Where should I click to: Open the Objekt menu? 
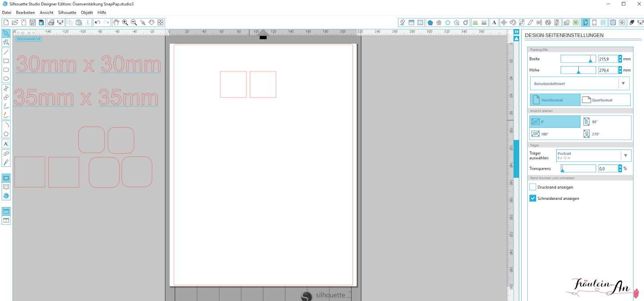point(87,12)
